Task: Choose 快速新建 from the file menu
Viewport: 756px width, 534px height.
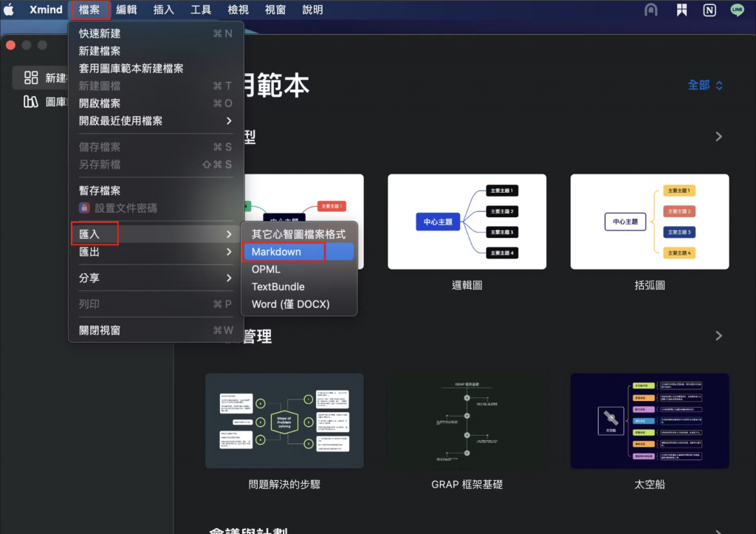Action: click(x=156, y=33)
